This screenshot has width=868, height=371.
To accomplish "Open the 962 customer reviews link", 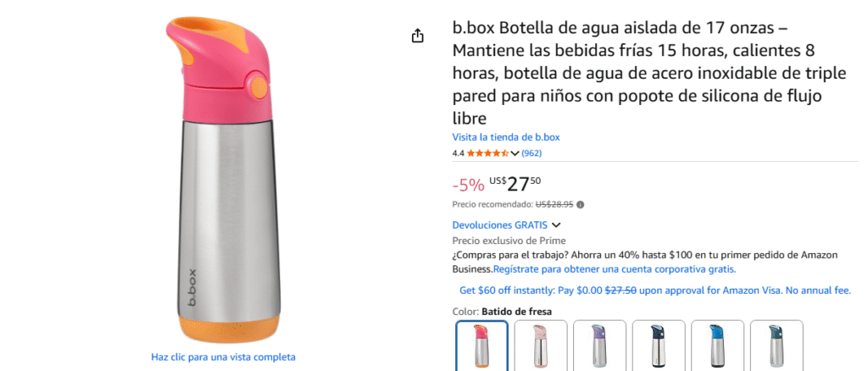I will tap(531, 153).
